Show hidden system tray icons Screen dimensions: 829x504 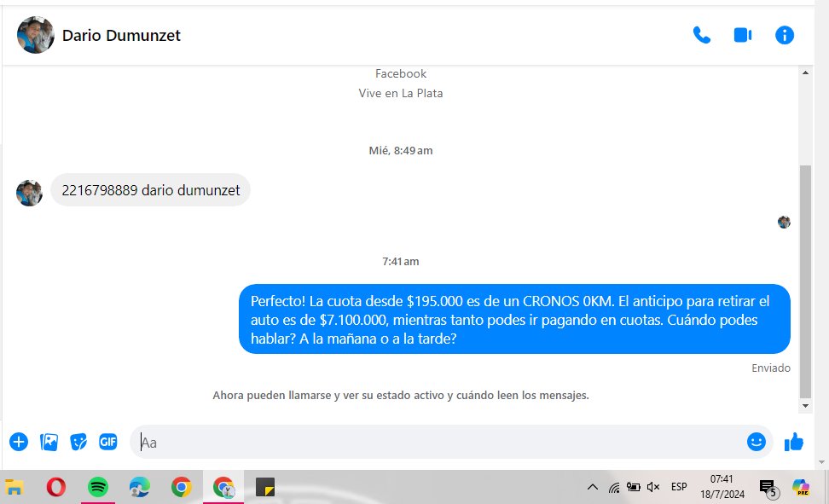click(593, 487)
